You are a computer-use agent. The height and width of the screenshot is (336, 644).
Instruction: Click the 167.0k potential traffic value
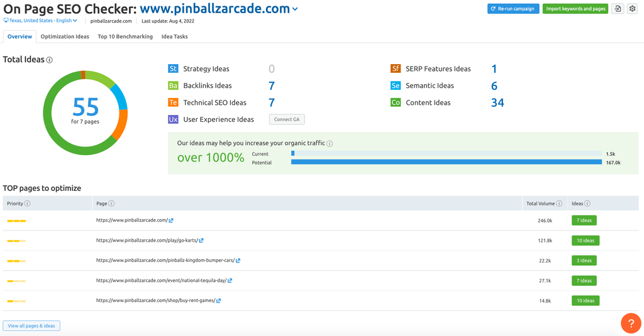coord(613,163)
